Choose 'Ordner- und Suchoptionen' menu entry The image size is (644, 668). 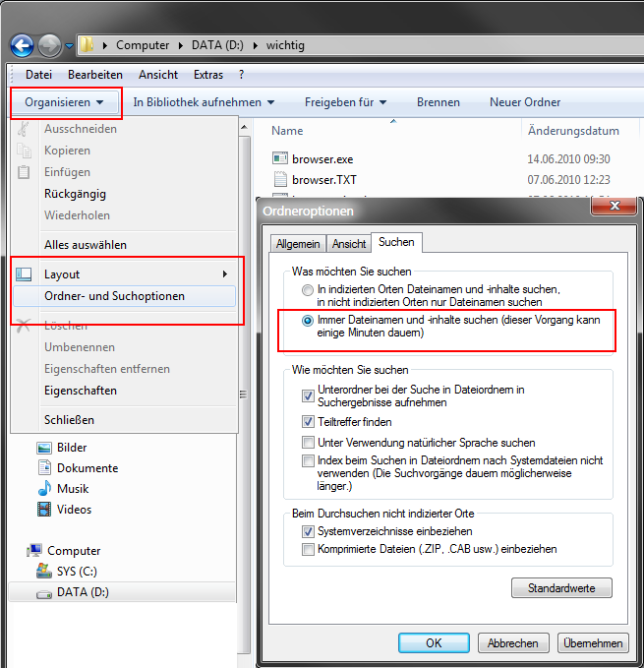pos(124,296)
